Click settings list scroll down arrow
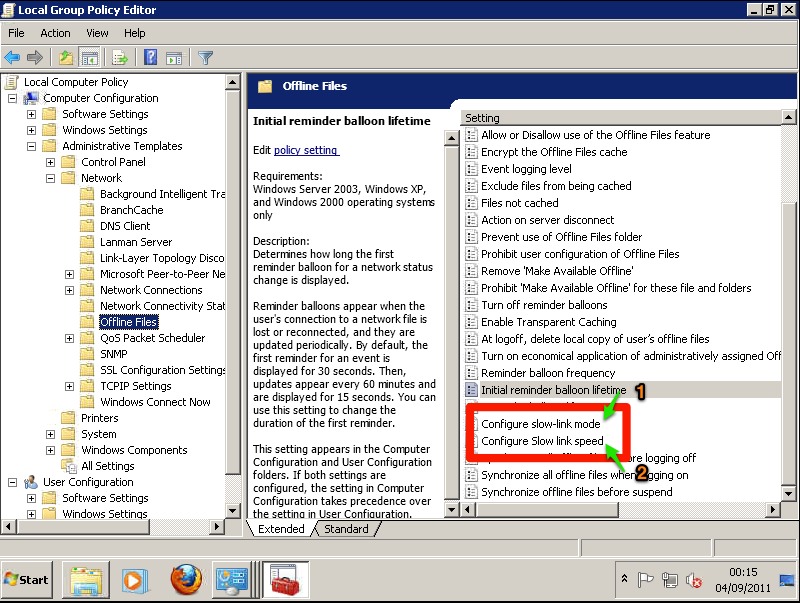 [788, 493]
